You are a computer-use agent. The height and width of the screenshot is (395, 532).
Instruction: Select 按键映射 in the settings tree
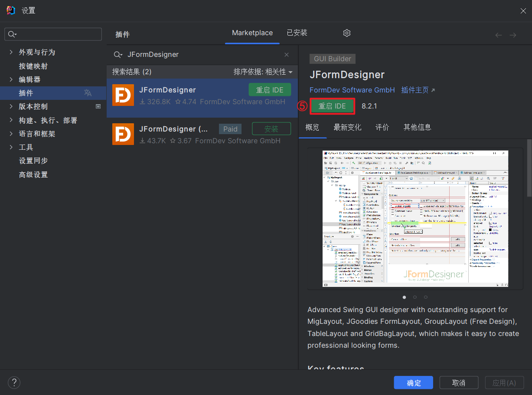coord(33,66)
